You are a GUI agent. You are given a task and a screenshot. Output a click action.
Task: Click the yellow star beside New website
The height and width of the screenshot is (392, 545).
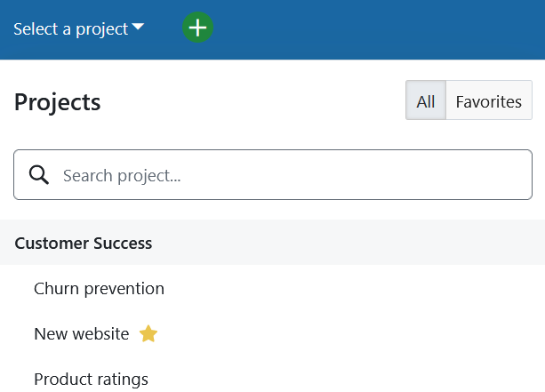[x=148, y=334]
